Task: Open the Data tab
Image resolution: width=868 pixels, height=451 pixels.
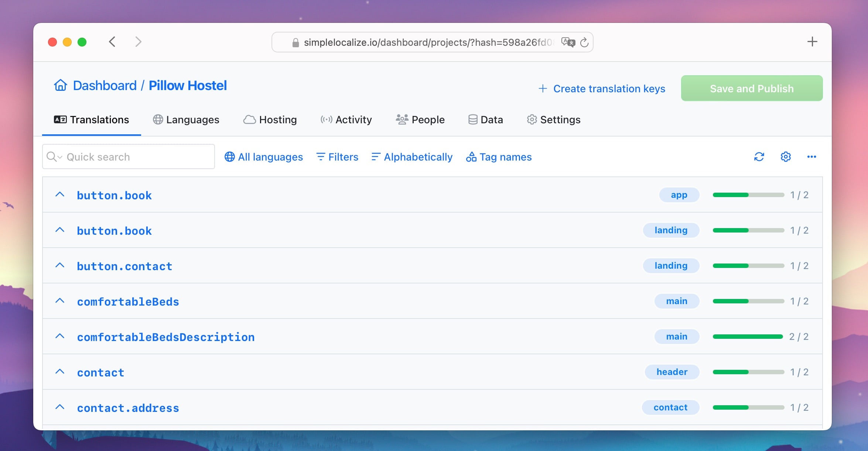Action: pos(486,120)
